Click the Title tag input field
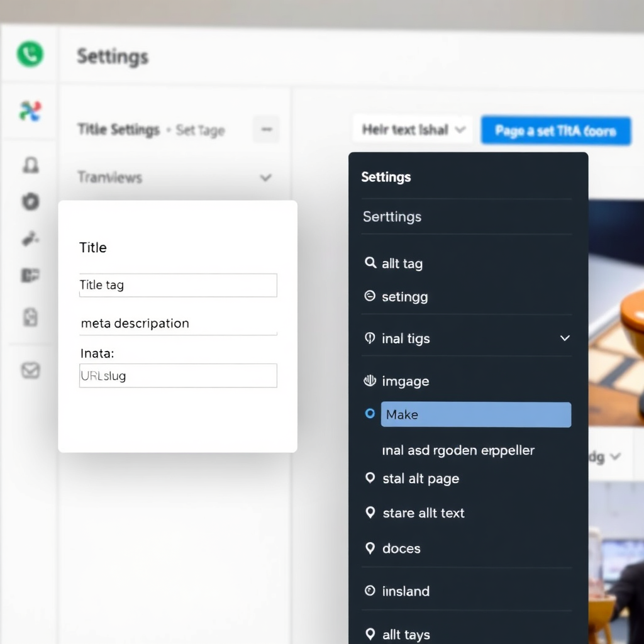644x644 pixels. click(x=178, y=286)
